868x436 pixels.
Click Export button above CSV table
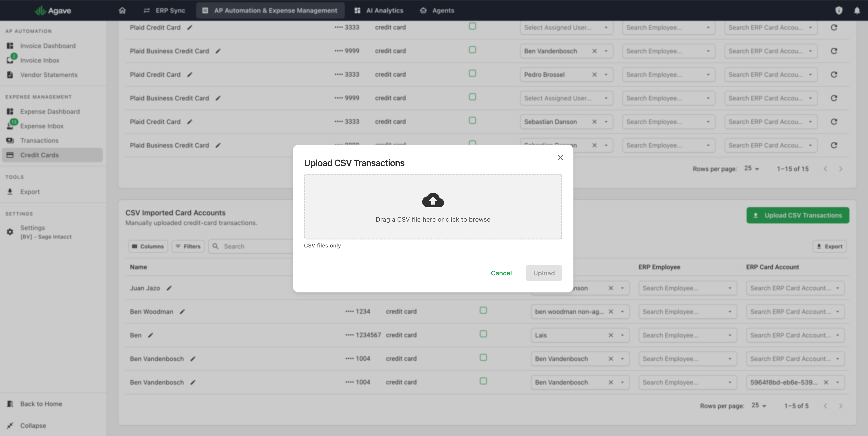pyautogui.click(x=829, y=246)
